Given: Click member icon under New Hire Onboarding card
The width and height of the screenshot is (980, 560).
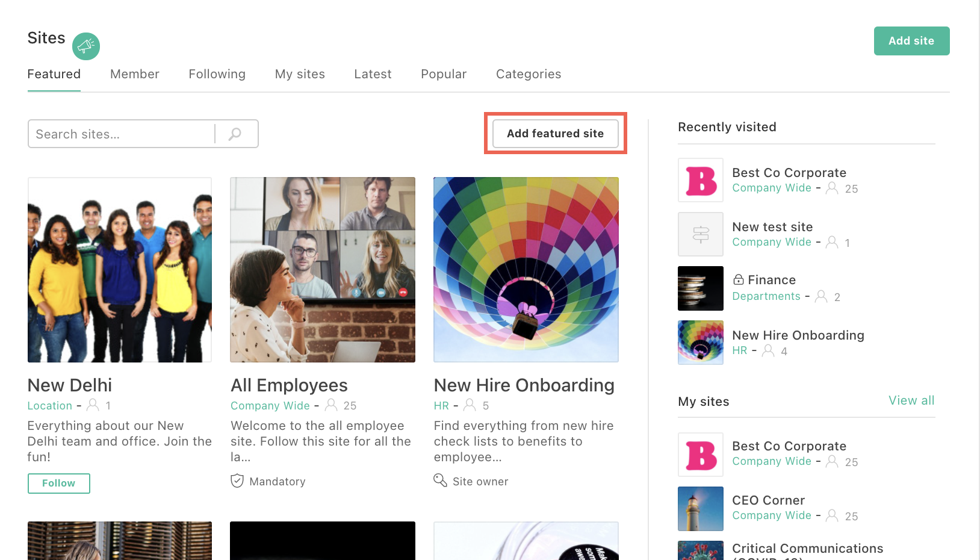Looking at the screenshot, I should coord(470,405).
